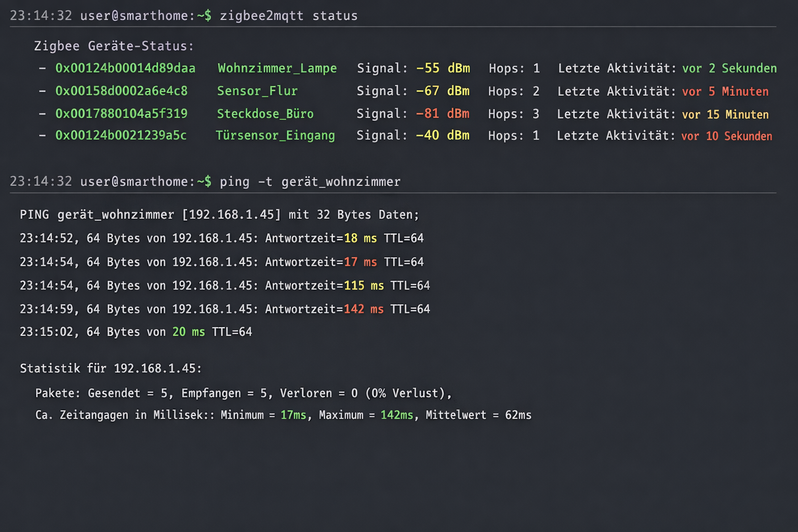Click the signal value -67 dBm
798x532 pixels.
click(x=443, y=91)
